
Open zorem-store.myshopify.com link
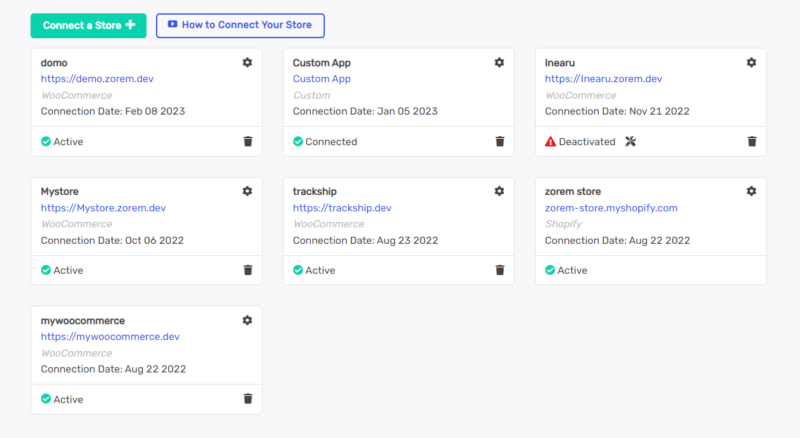point(611,208)
